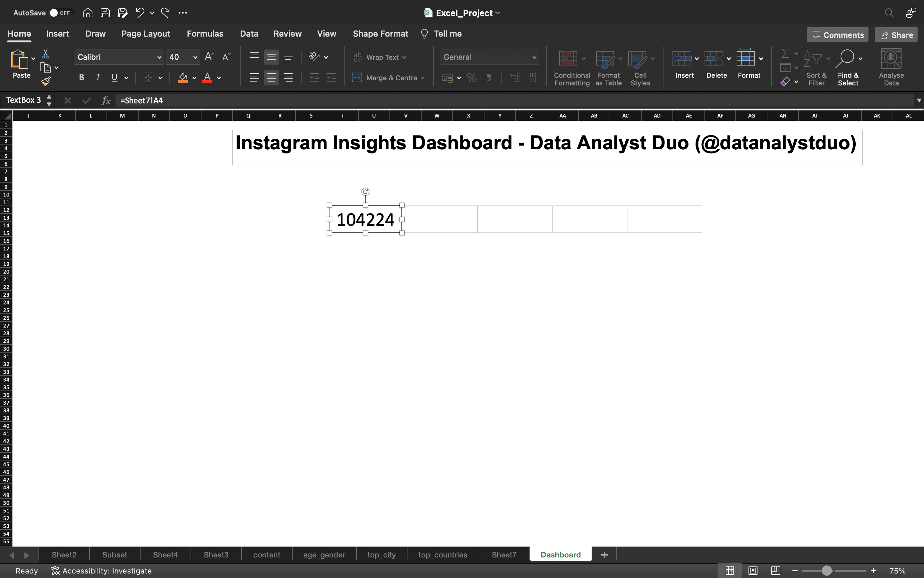The height and width of the screenshot is (578, 924).
Task: Open the Formulas ribbon tab
Action: tap(205, 34)
